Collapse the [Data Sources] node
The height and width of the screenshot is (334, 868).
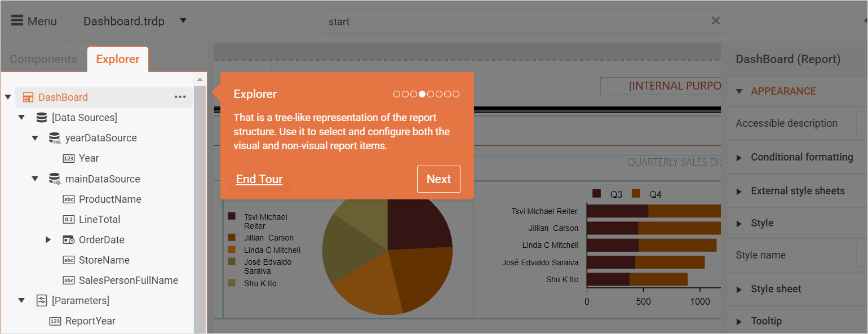coord(21,117)
